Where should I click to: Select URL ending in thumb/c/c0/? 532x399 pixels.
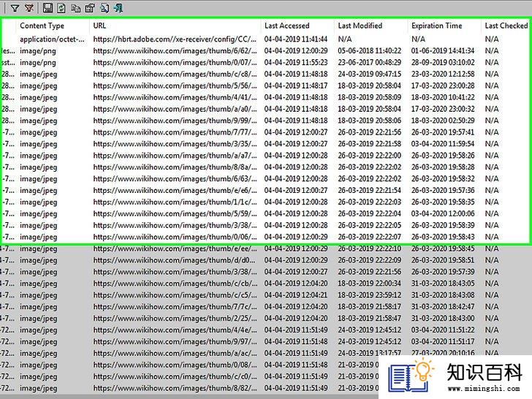175,376
